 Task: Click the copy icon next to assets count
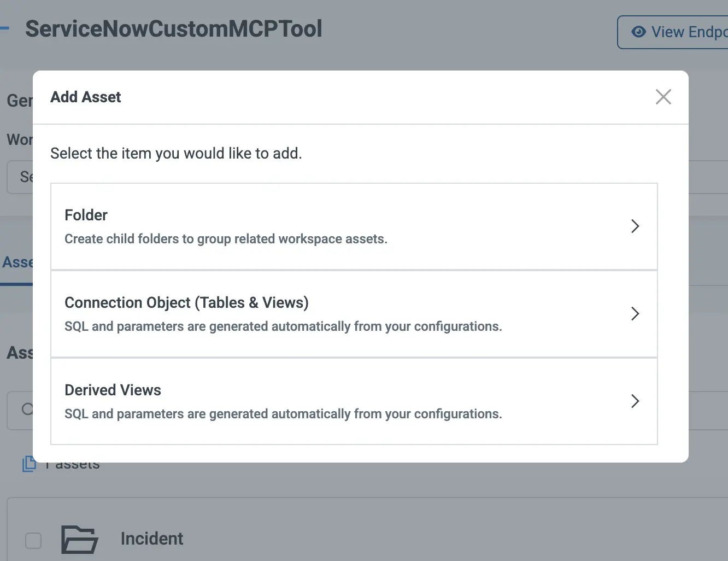tap(28, 464)
